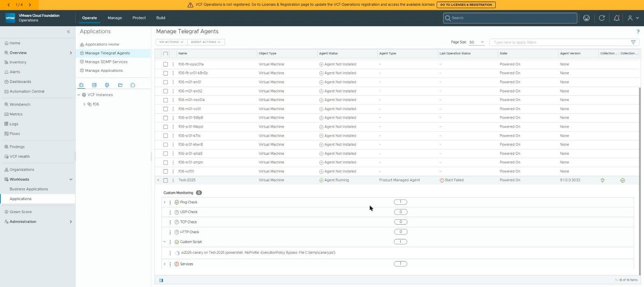Open Dashboards in sidebar
The height and width of the screenshot is (287, 644).
[20, 82]
